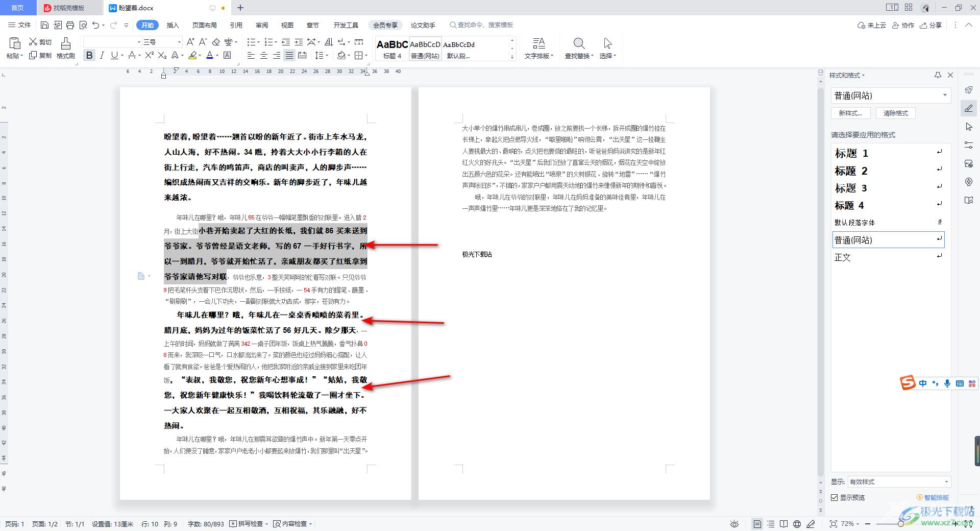Apply distributed alignment
This screenshot has width=980, height=531.
coord(302,55)
